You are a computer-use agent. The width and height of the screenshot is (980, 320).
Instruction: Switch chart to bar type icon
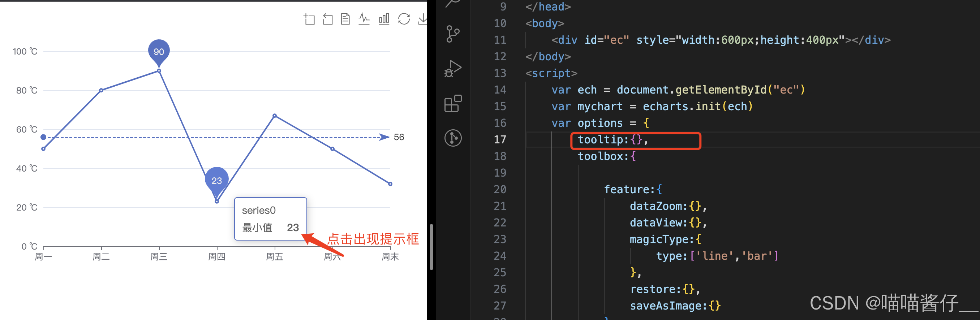(384, 19)
